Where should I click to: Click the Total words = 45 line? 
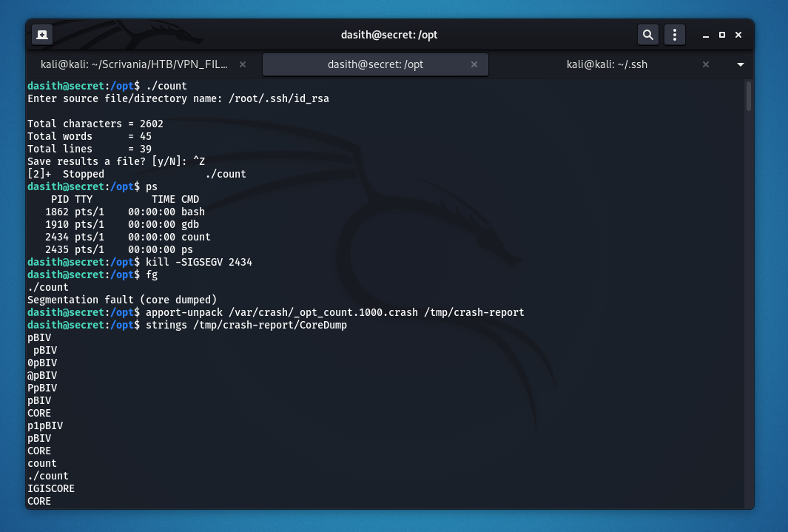[x=90, y=136]
